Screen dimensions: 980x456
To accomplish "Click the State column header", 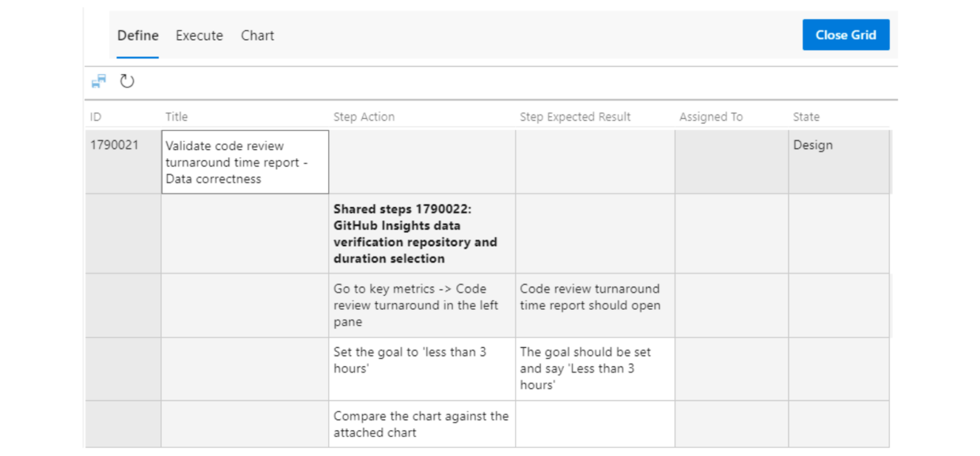I will pos(806,117).
